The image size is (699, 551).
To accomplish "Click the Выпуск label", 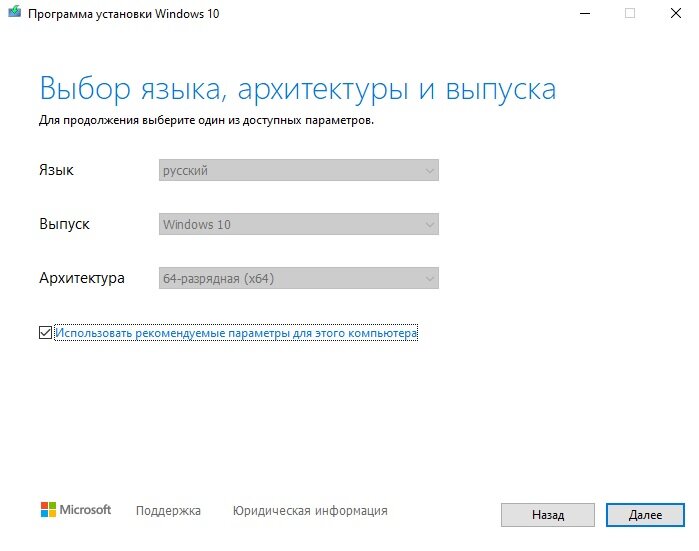I will 64,224.
